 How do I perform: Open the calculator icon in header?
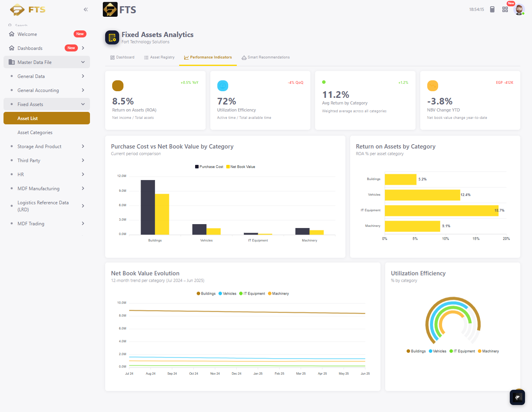point(492,9)
